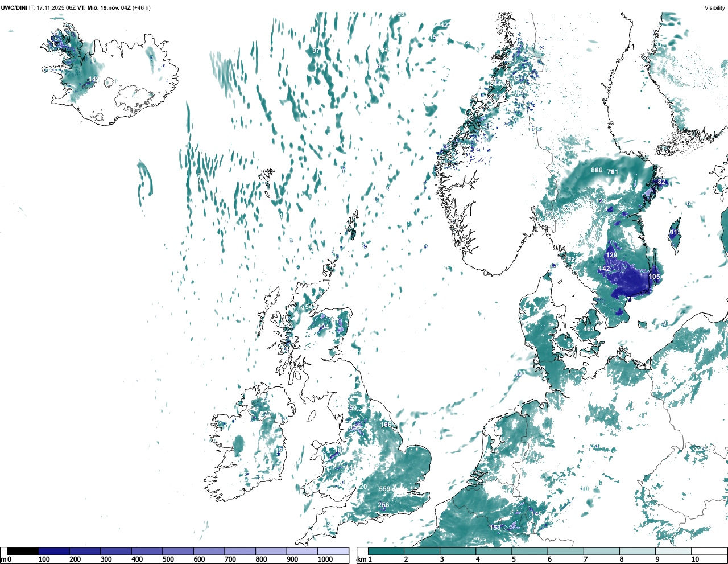
Task: Click the '97' value in the Norwegian Sea
Action: coord(316,51)
